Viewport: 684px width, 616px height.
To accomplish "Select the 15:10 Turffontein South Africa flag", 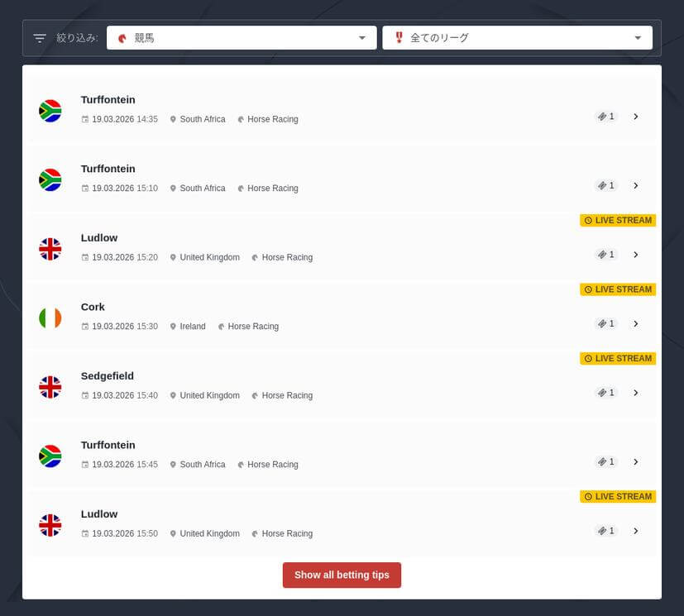I will pos(50,180).
